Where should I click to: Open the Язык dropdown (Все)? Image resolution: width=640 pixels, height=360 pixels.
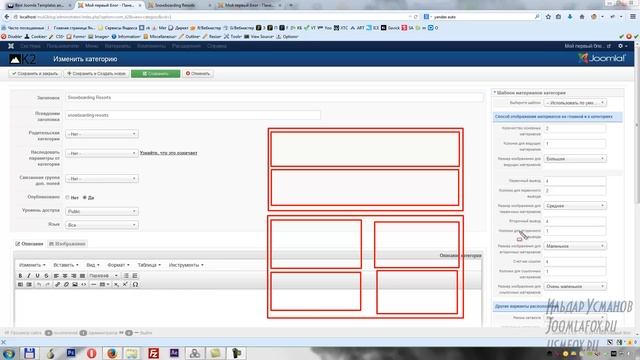pos(102,225)
